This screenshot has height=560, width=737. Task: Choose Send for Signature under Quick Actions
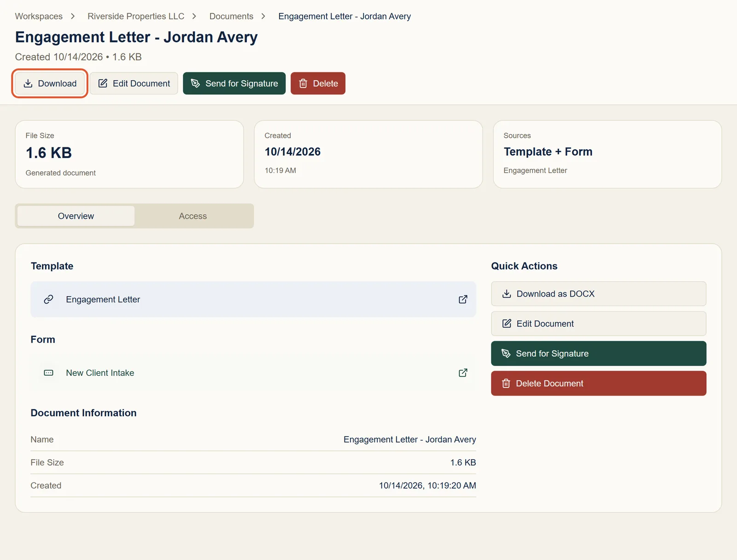click(x=598, y=353)
